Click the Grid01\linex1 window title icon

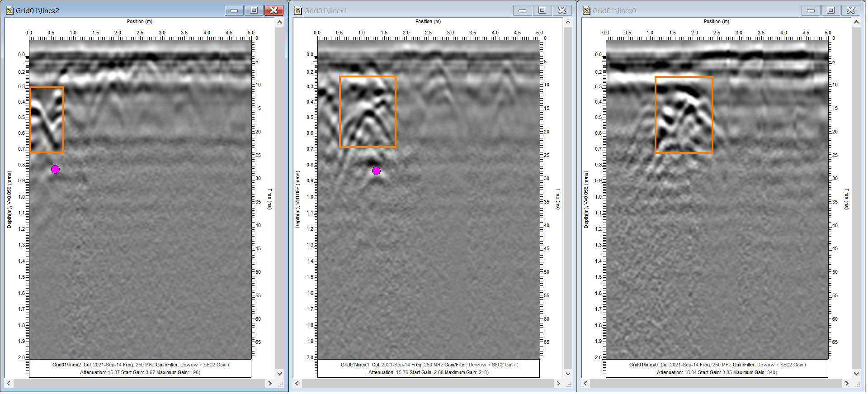298,10
